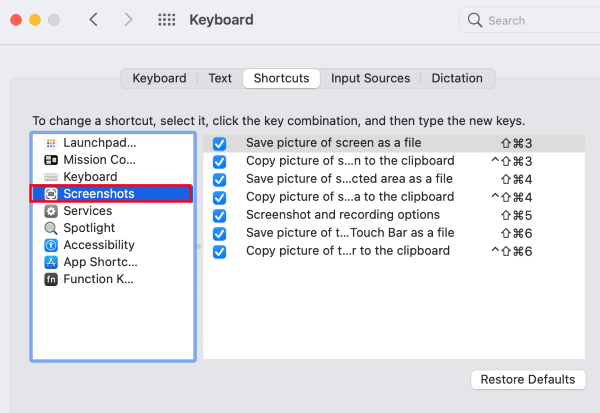Select the Mission Control icon in list
600x413 pixels.
(52, 160)
